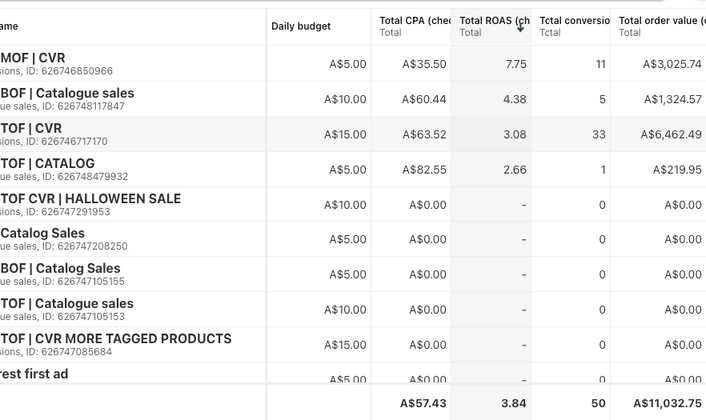Open TOF | CVR MORE TAGGED PRODUCTS campaign
Viewport: 706px width, 420px height.
tap(116, 339)
